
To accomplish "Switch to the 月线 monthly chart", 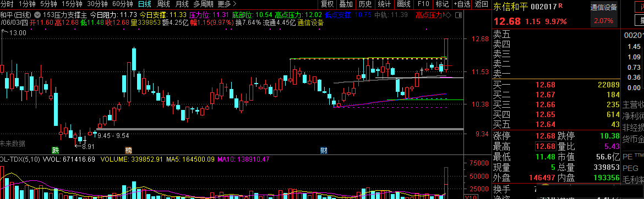I will tap(182, 4).
